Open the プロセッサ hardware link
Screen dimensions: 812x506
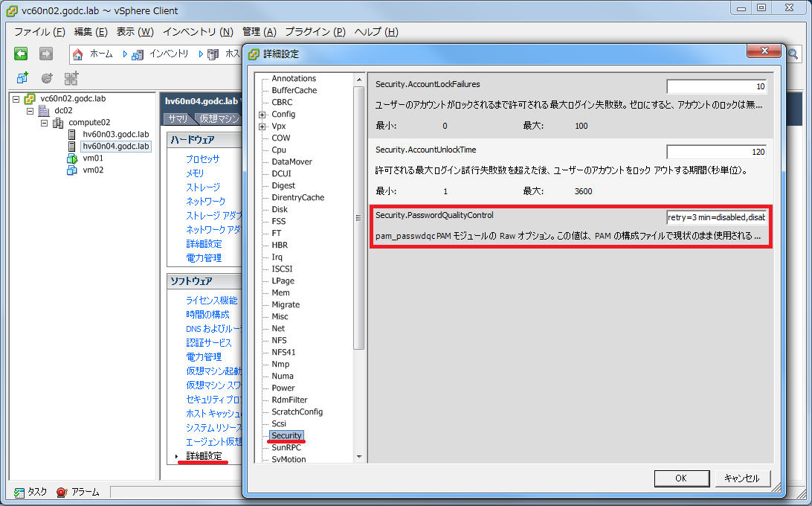[202, 159]
